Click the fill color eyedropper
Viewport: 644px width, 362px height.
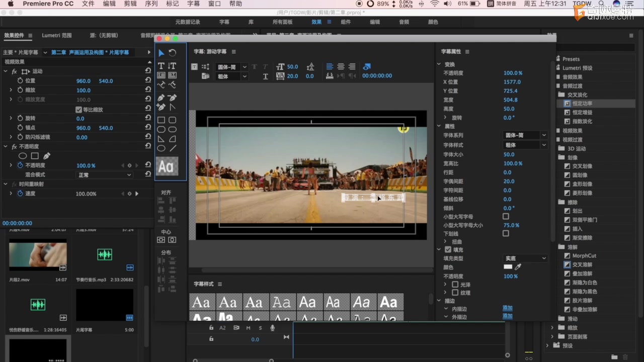click(518, 267)
